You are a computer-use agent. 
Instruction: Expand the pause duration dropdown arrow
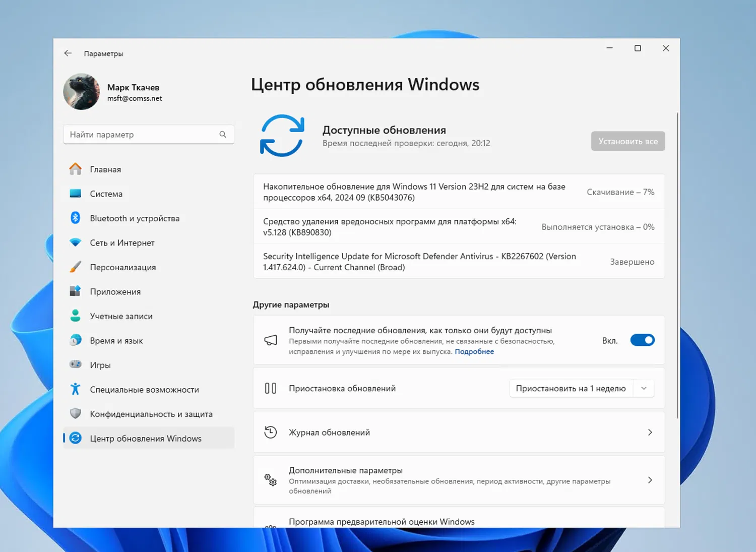pos(644,388)
